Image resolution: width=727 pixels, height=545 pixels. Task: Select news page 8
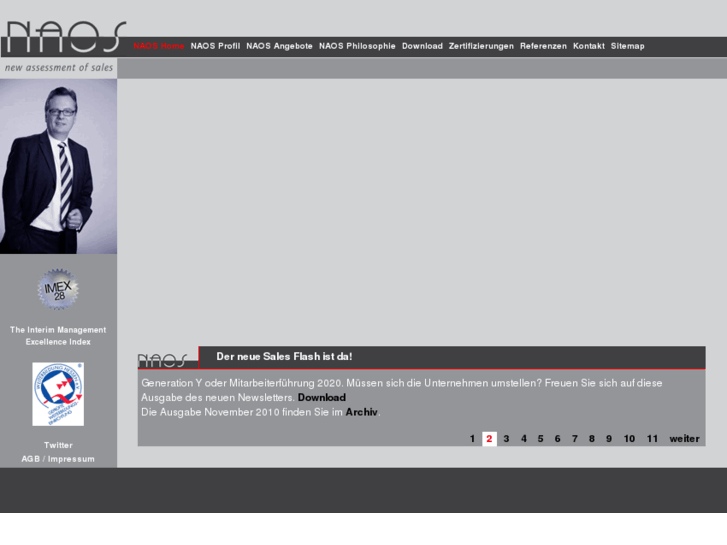coord(592,439)
